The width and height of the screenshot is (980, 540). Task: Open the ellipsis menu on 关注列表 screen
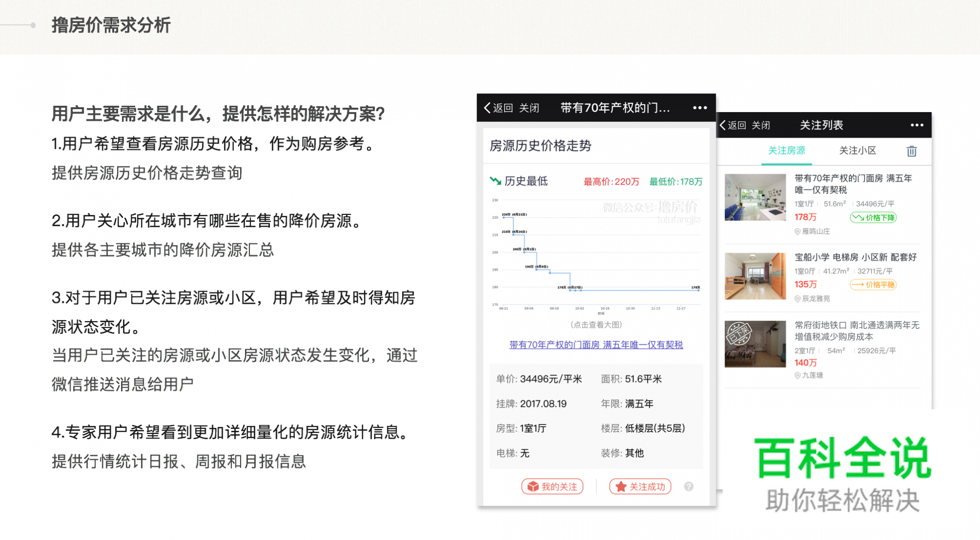pyautogui.click(x=917, y=125)
